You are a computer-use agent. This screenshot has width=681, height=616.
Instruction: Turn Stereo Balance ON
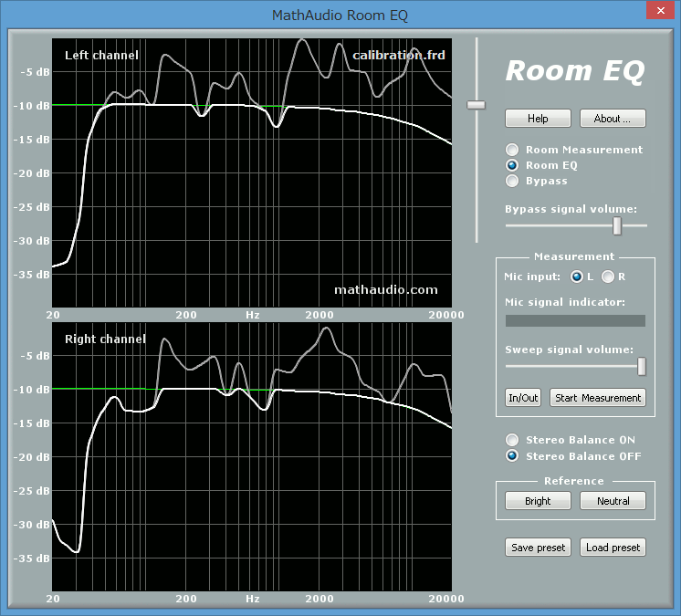click(512, 440)
